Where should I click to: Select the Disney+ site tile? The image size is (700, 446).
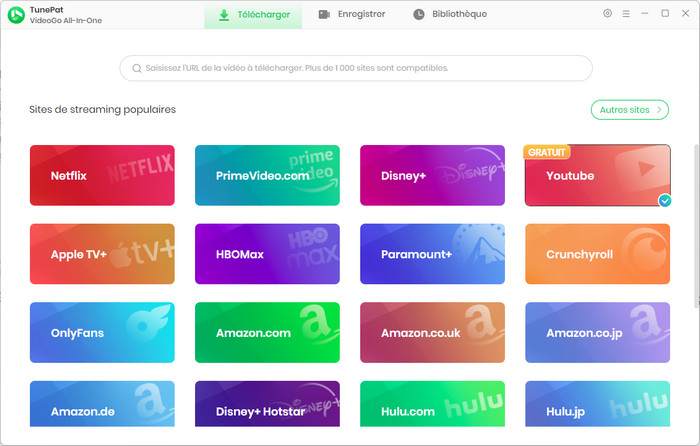[432, 176]
